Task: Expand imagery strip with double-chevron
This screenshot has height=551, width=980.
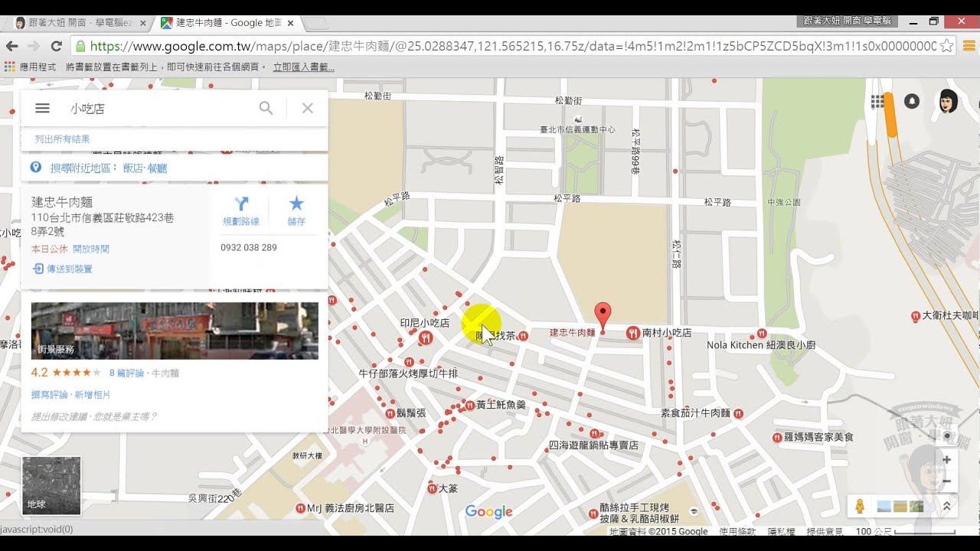Action: coord(946,507)
